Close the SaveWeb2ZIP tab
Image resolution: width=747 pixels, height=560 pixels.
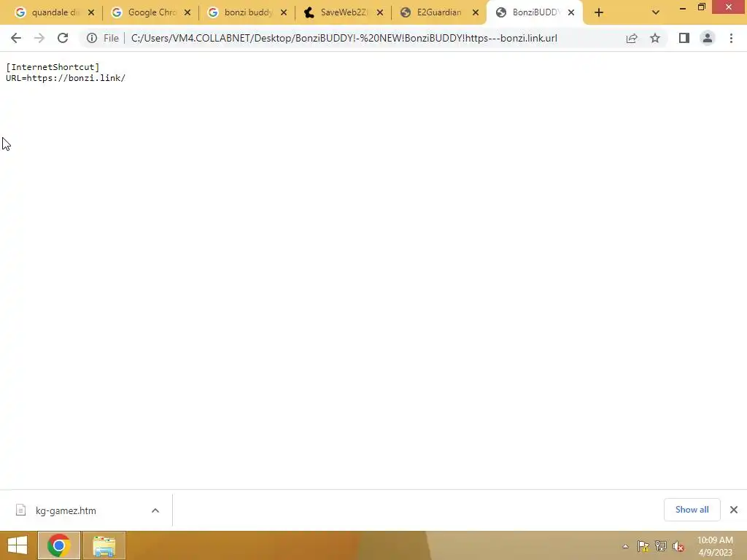click(379, 13)
